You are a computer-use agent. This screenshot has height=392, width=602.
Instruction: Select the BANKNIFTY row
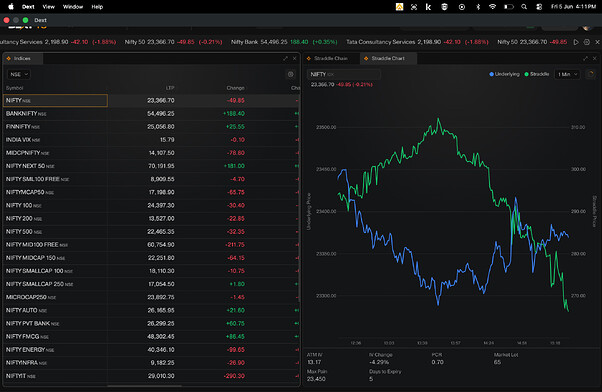click(x=151, y=114)
